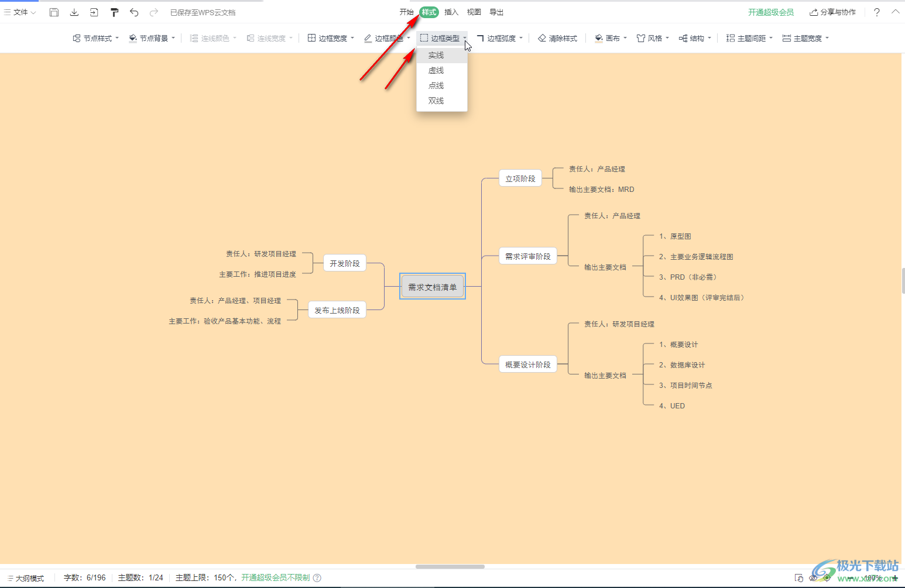Switch to the 导出 tab
This screenshot has width=905, height=588.
point(496,12)
